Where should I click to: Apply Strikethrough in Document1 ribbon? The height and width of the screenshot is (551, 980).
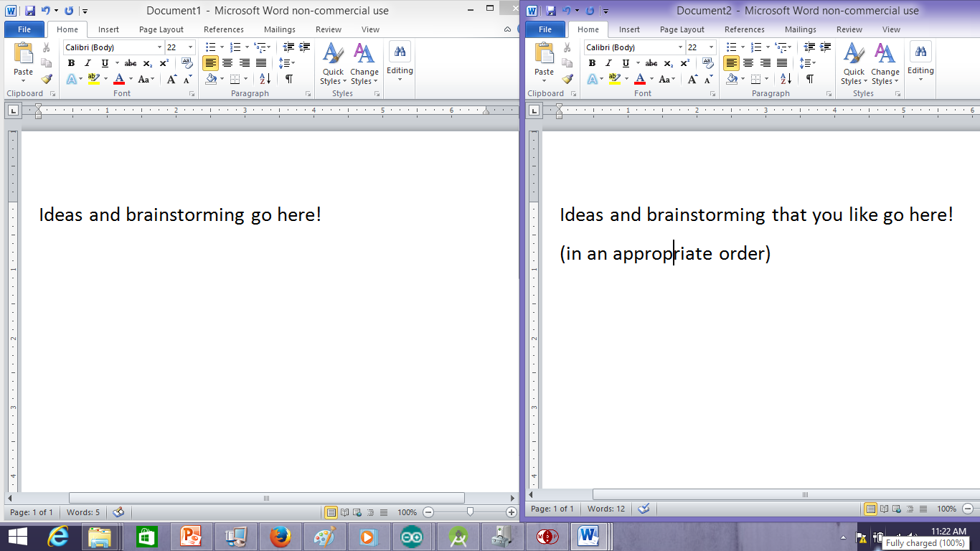coord(131,63)
